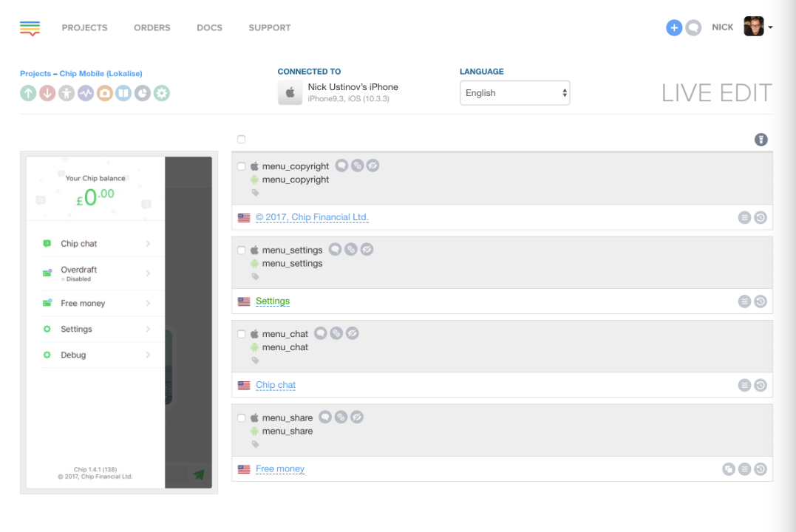796x532 pixels.
Task: Click chevron on Debug preview row
Action: click(x=148, y=355)
